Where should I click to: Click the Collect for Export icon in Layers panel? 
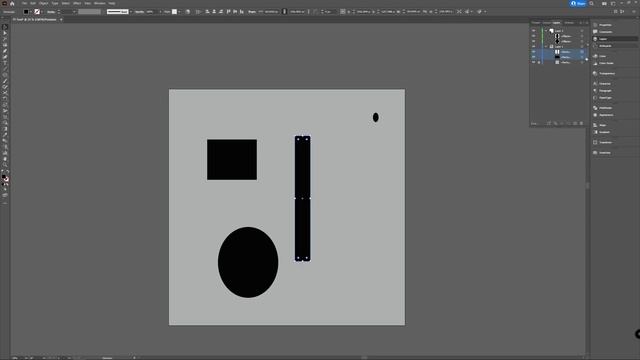549,123
